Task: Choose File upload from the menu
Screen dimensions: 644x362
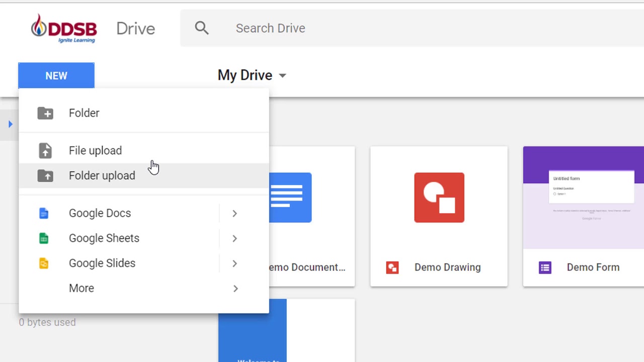Action: click(144, 151)
